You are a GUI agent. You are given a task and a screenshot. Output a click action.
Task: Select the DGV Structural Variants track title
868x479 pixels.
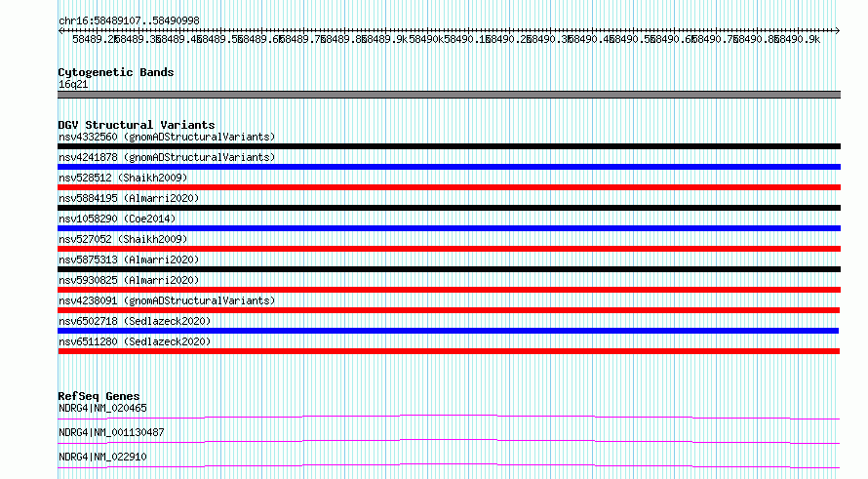(x=137, y=125)
